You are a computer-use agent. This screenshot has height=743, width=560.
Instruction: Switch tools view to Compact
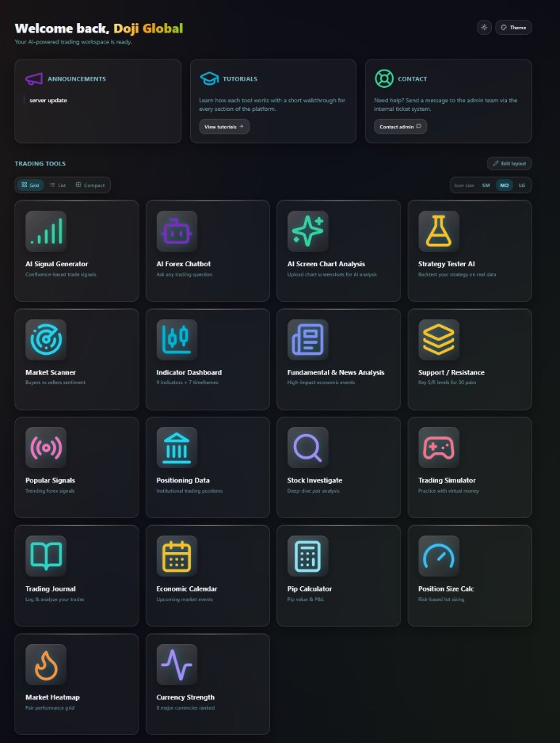(90, 185)
